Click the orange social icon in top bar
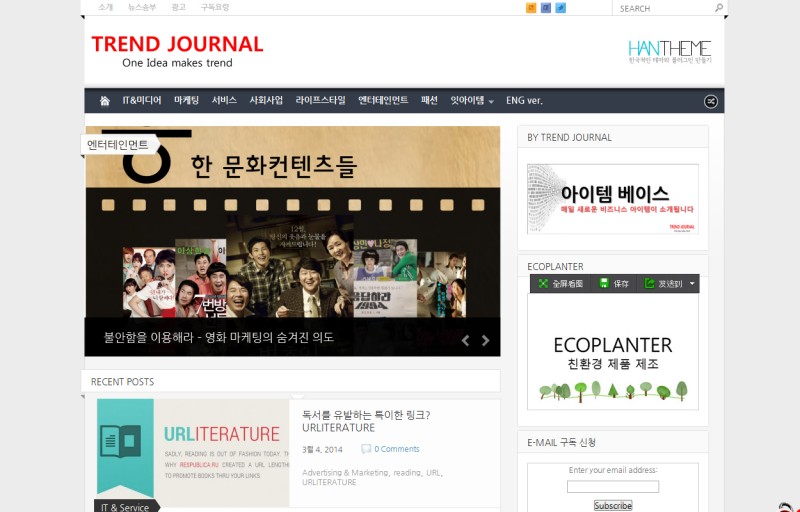This screenshot has width=800, height=512. 531,8
